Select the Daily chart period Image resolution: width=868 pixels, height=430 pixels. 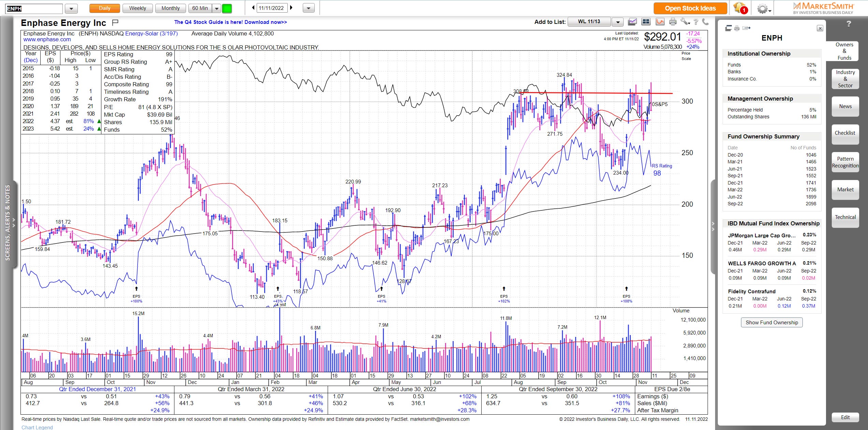click(x=104, y=8)
